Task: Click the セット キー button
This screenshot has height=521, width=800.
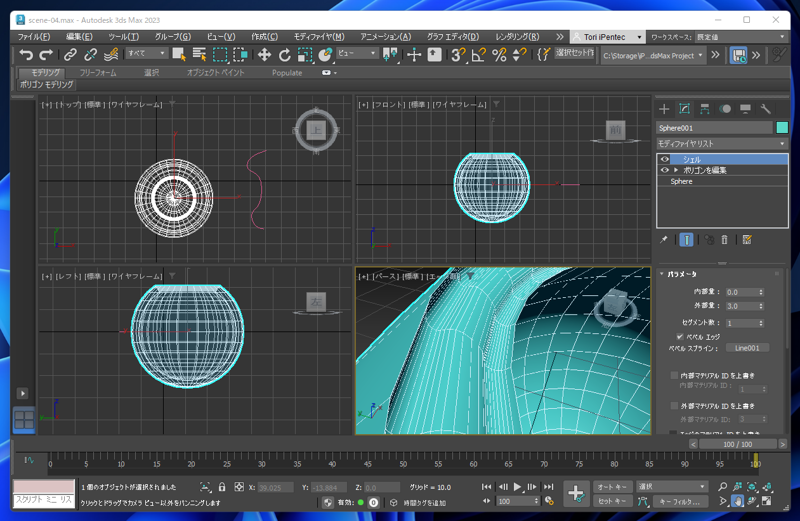Action: tap(612, 501)
